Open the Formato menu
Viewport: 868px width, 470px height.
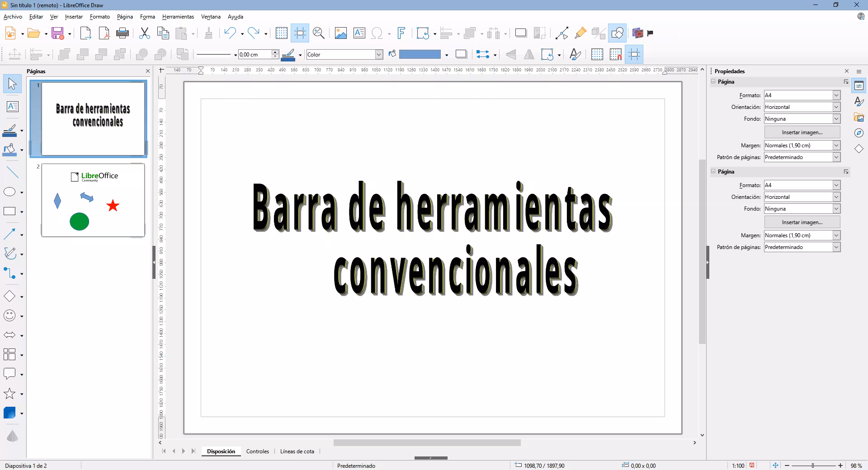(x=100, y=17)
